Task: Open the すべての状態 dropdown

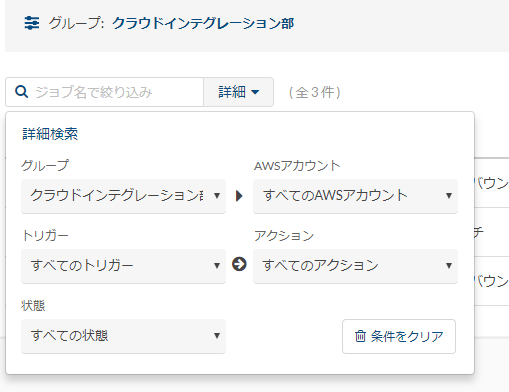Action: coord(123,336)
